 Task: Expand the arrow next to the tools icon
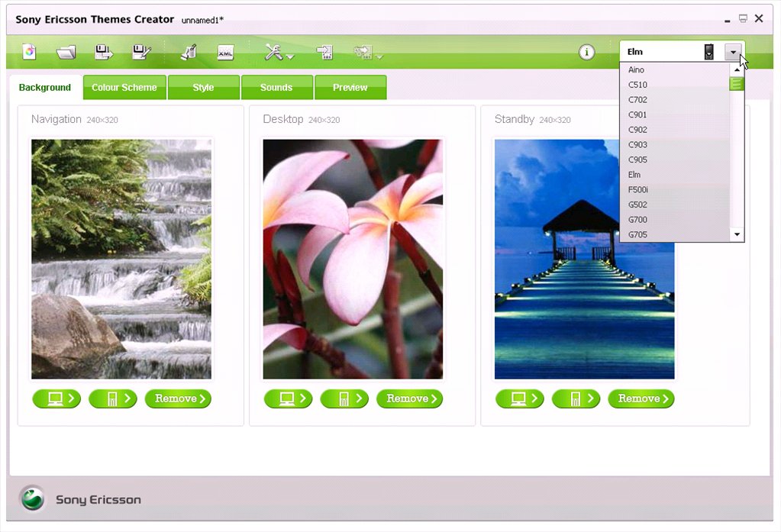(290, 56)
